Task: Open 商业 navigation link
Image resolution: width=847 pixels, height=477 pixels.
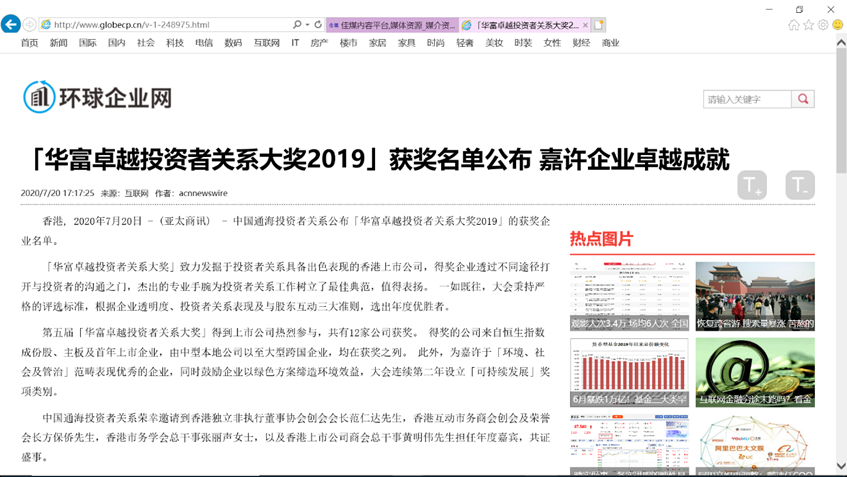Action: pos(611,43)
